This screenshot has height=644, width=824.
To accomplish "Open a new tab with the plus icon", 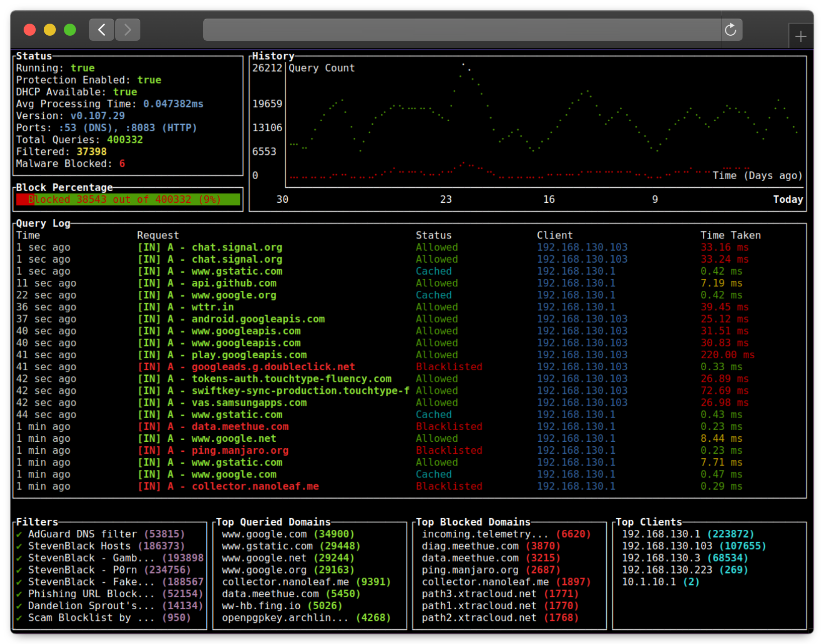I will [x=801, y=36].
